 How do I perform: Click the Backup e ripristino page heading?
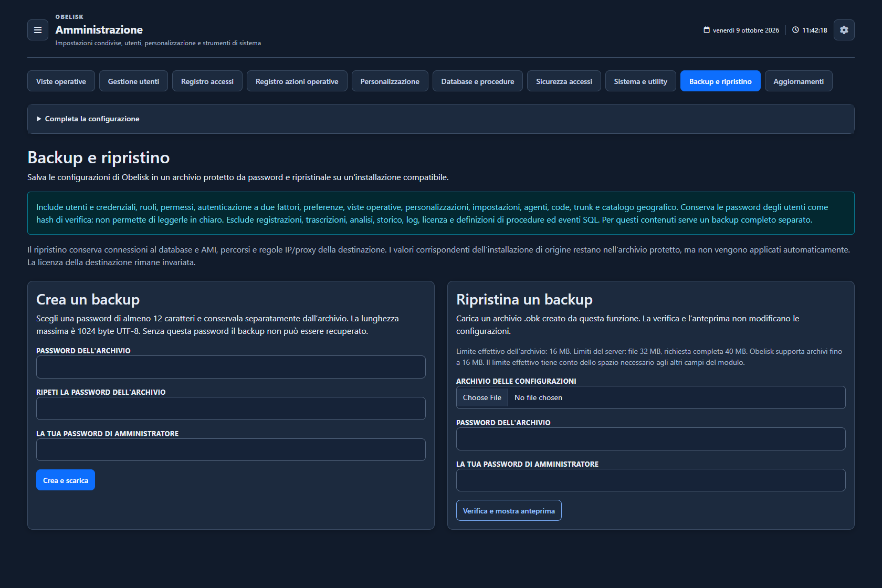pyautogui.click(x=99, y=157)
